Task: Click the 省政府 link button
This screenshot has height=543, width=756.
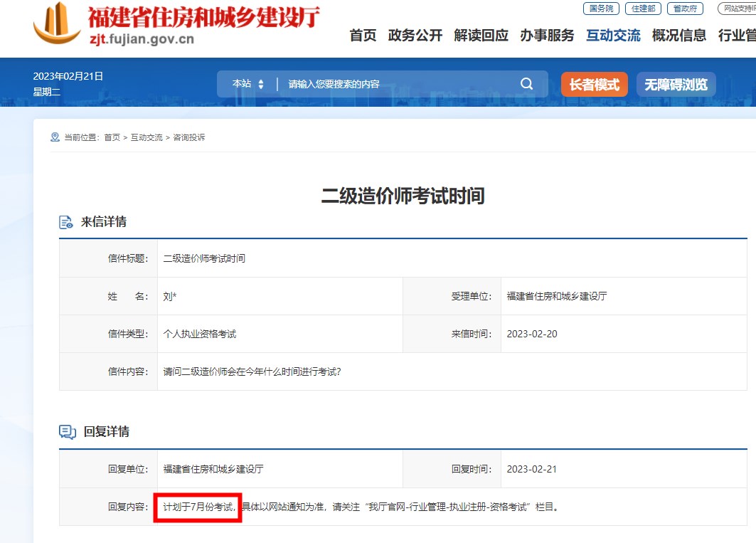Action: pos(685,9)
